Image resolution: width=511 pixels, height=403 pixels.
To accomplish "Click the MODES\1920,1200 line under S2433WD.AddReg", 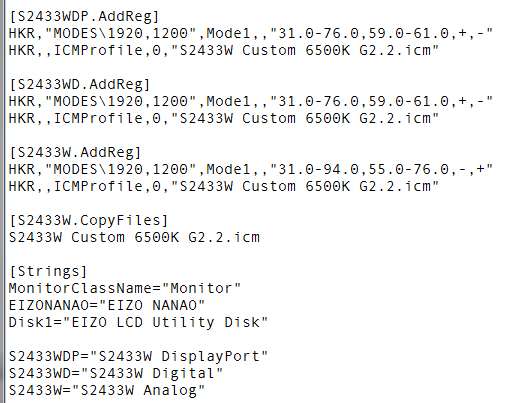I will (x=251, y=101).
